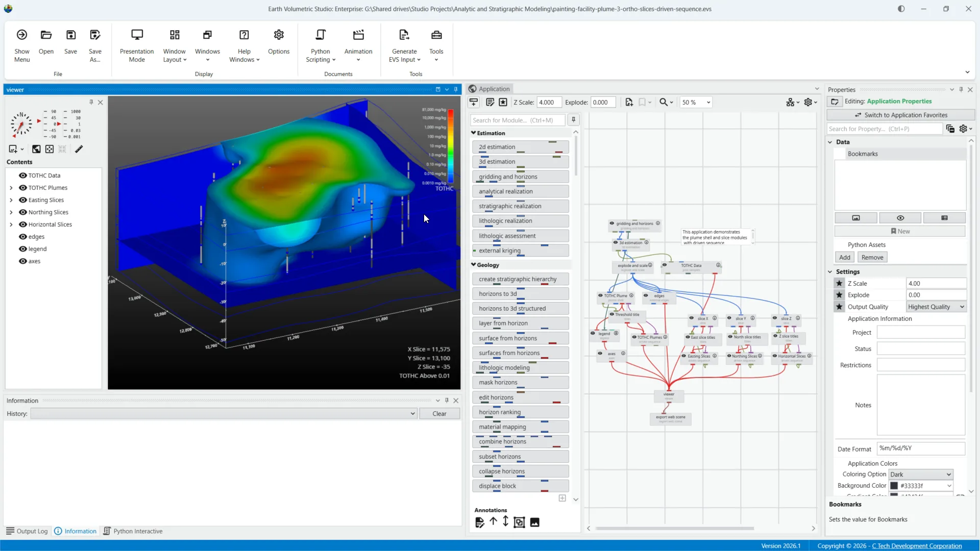The height and width of the screenshot is (551, 980).
Task: Click the image annotation icon
Action: 534,522
